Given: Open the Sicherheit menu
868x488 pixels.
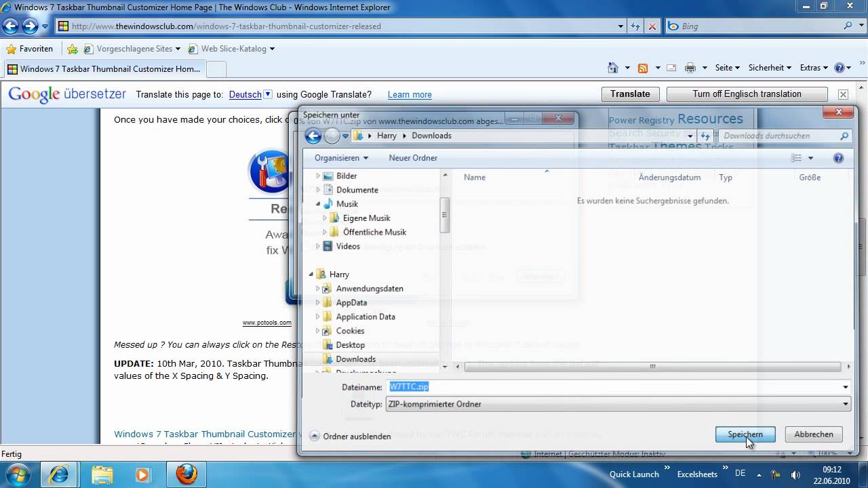Looking at the screenshot, I should (770, 68).
